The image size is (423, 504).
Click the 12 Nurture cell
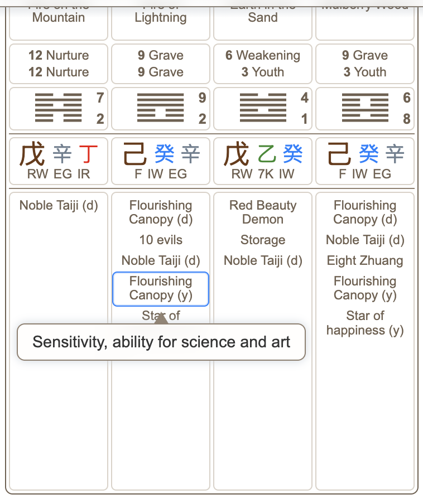[x=59, y=64]
